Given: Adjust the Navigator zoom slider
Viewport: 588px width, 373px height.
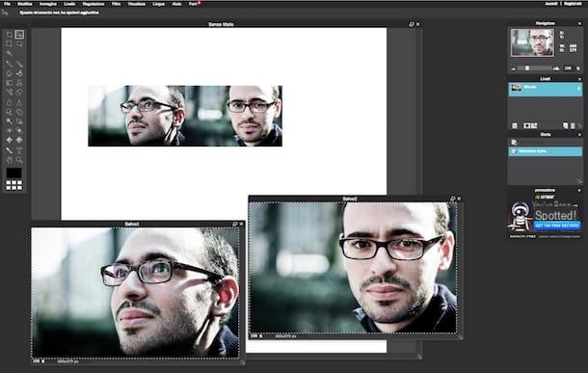Looking at the screenshot, I should click(527, 68).
